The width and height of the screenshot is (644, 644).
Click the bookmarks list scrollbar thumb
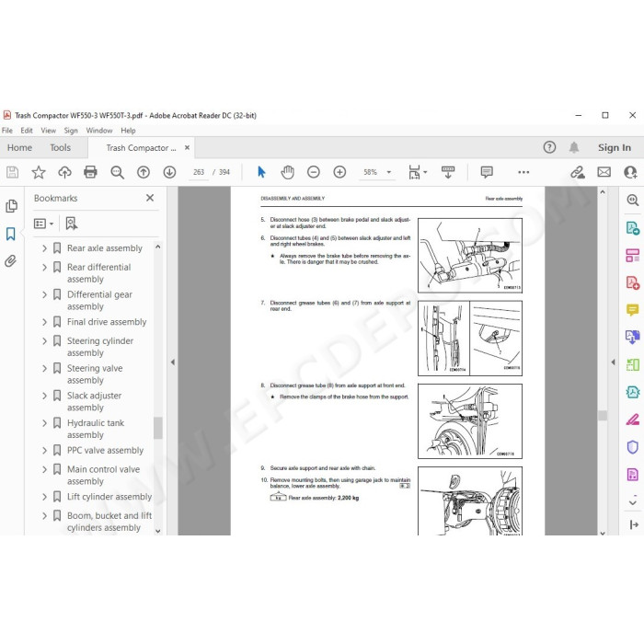click(x=157, y=428)
